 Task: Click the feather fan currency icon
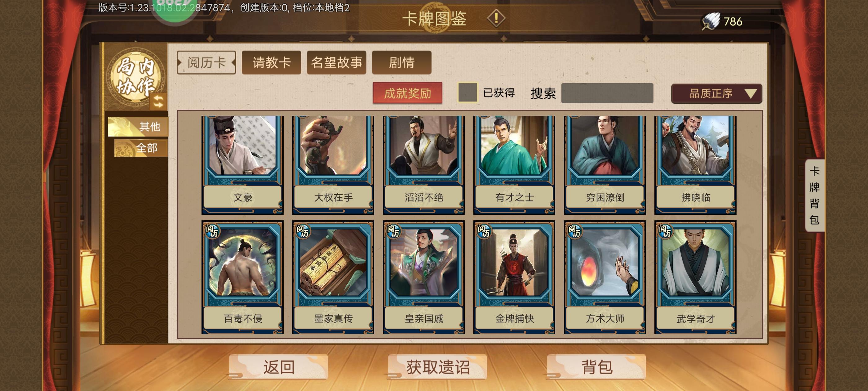point(711,21)
